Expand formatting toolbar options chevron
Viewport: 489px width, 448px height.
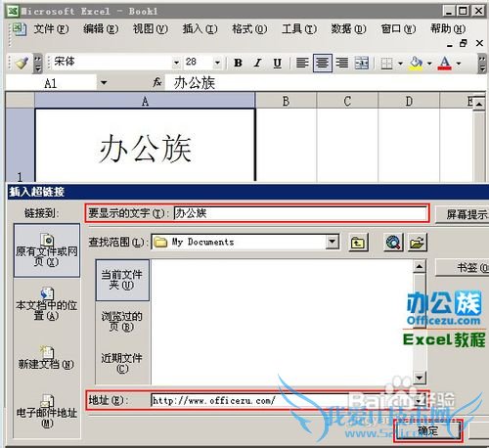coord(482,63)
